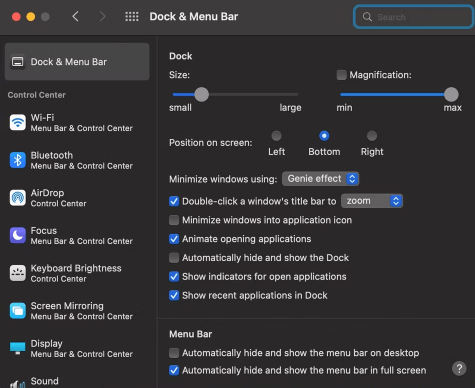Viewport: 475px width, 388px height.
Task: Click the Screen Mirroring icon
Action: pos(18,311)
